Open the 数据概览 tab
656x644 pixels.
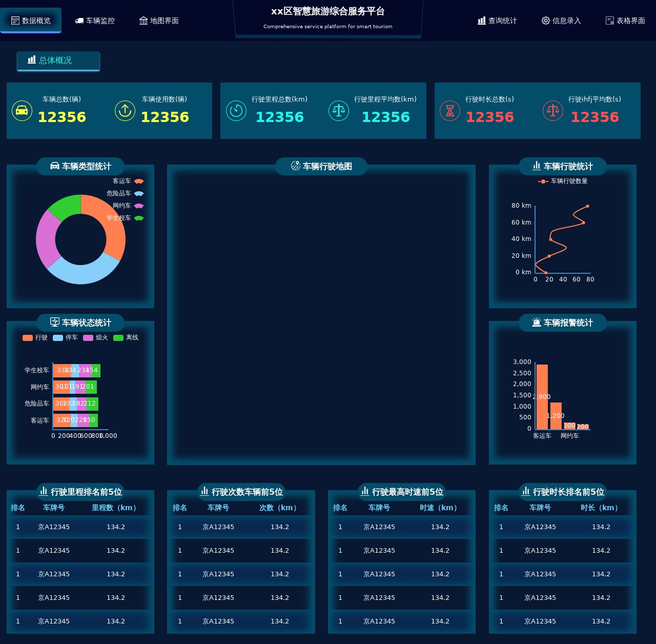point(31,21)
